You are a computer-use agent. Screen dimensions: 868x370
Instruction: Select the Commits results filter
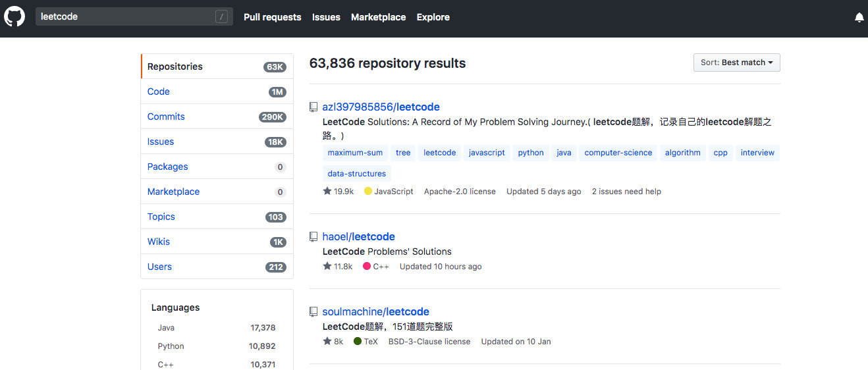[x=217, y=117]
